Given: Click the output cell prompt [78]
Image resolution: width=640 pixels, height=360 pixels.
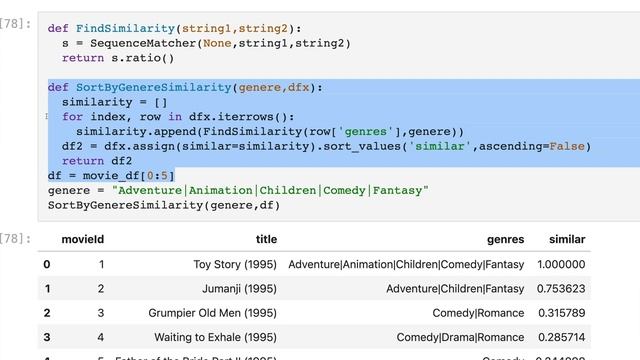Looking at the screenshot, I should pos(15,238).
